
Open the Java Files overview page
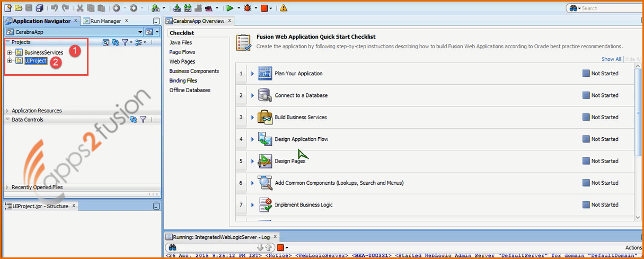point(181,42)
